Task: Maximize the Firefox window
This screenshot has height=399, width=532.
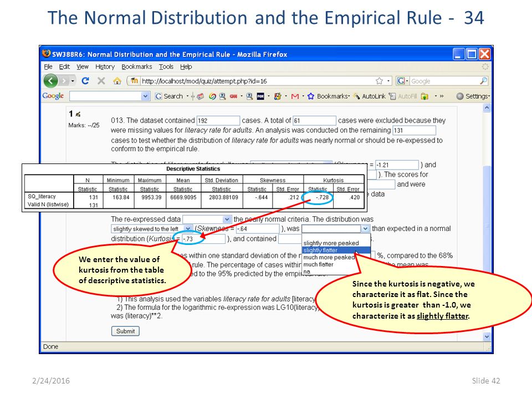Action: point(472,54)
